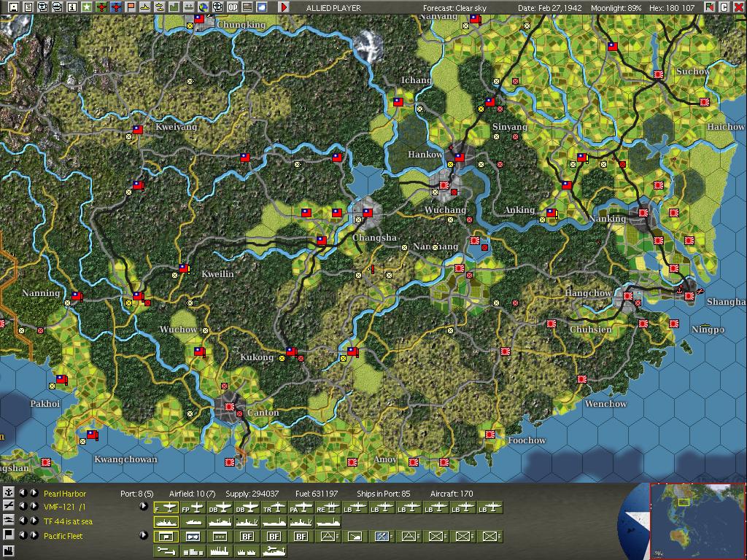Toggle the 'xxx' corps land unit filter
This screenshot has width=747, height=560.
220,537
